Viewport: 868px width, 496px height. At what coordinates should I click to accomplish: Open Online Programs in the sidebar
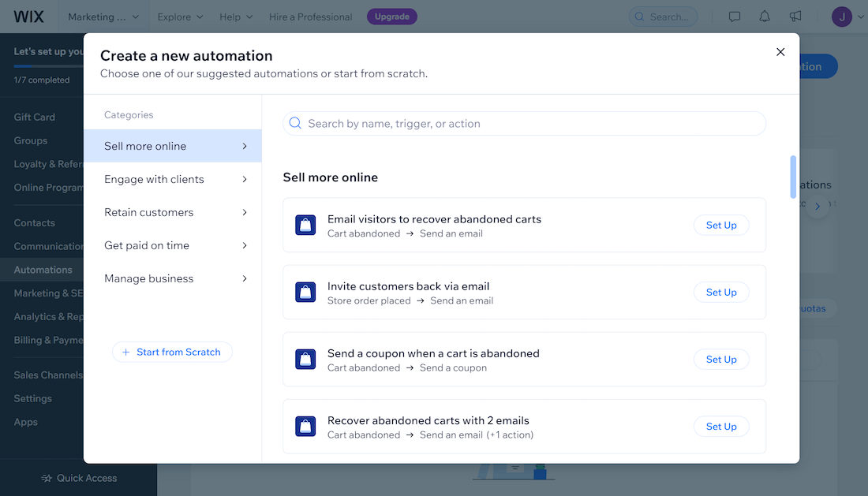(x=48, y=188)
